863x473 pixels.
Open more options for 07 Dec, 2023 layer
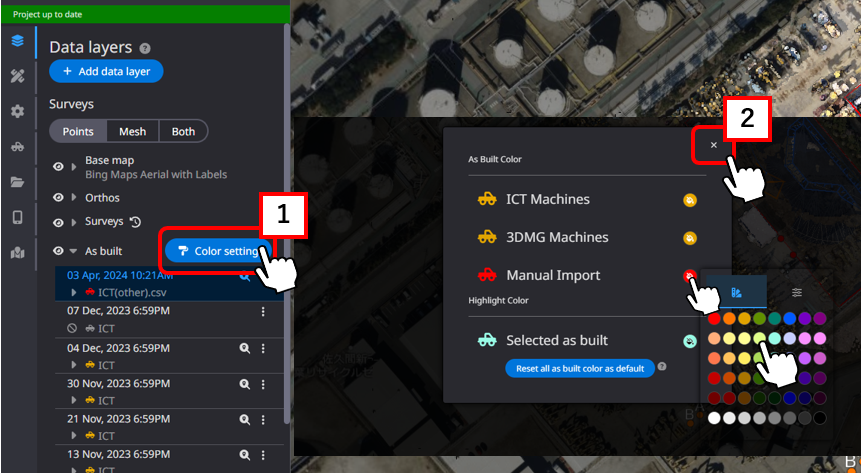[263, 312]
